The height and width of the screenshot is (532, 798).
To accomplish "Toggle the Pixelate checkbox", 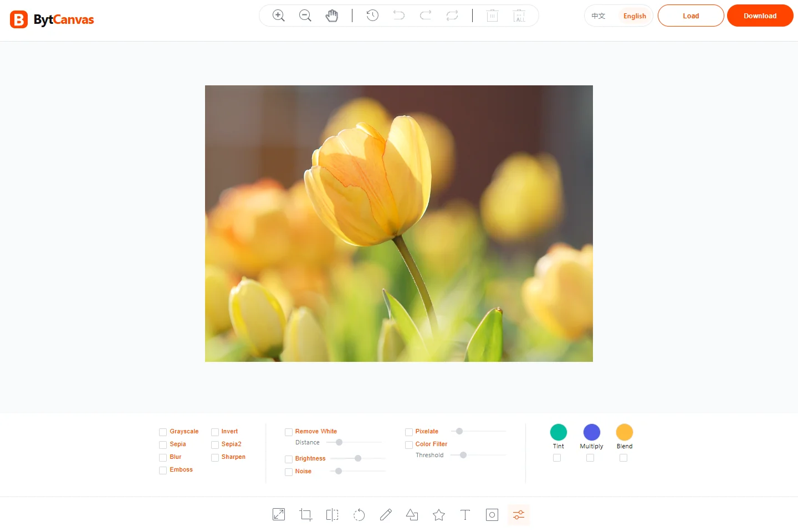I will (409, 432).
